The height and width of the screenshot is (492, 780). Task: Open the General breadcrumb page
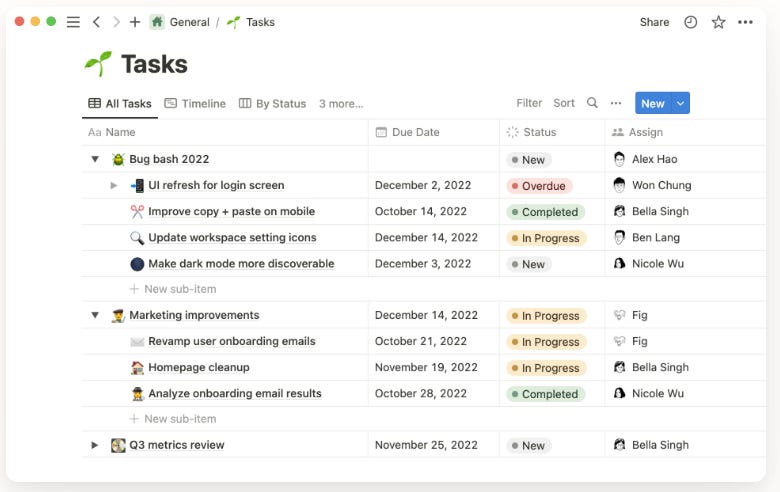pyautogui.click(x=190, y=22)
